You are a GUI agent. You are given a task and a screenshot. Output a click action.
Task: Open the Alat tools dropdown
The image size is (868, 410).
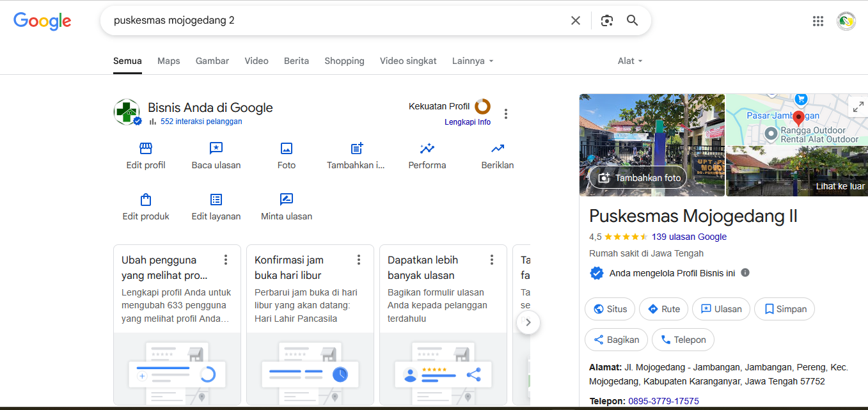point(630,61)
